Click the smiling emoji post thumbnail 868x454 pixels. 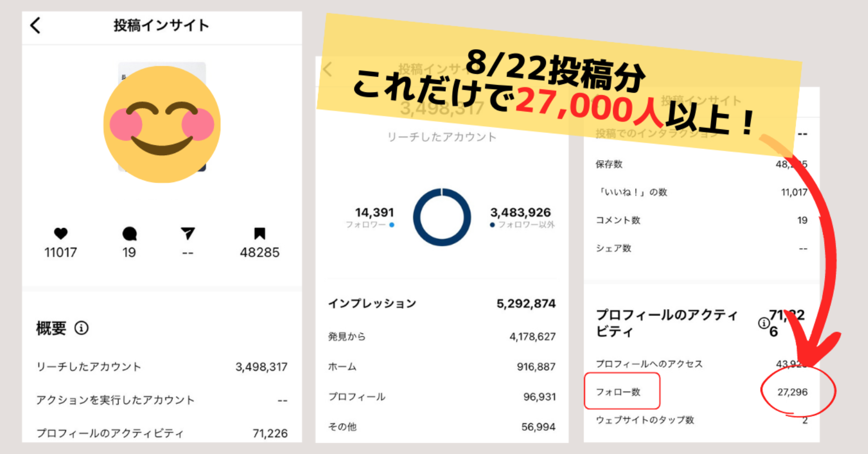[x=162, y=124]
